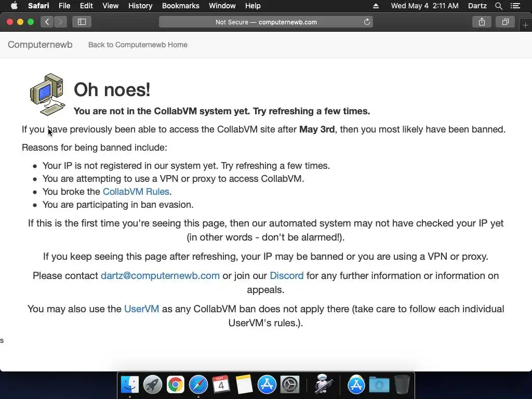Open the Bookmarks menu
The width and height of the screenshot is (532, 399).
tap(180, 6)
